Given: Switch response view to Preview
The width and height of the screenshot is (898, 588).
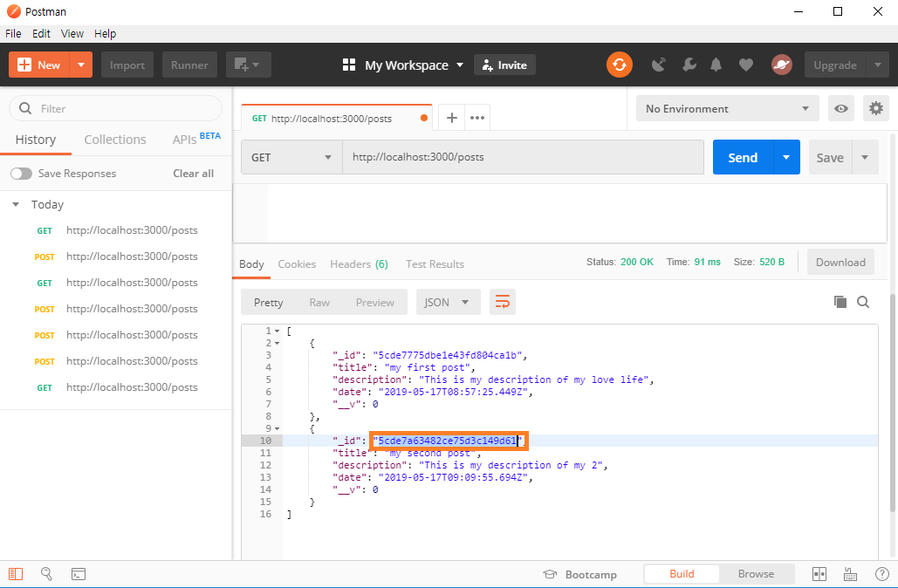Looking at the screenshot, I should click(x=375, y=303).
